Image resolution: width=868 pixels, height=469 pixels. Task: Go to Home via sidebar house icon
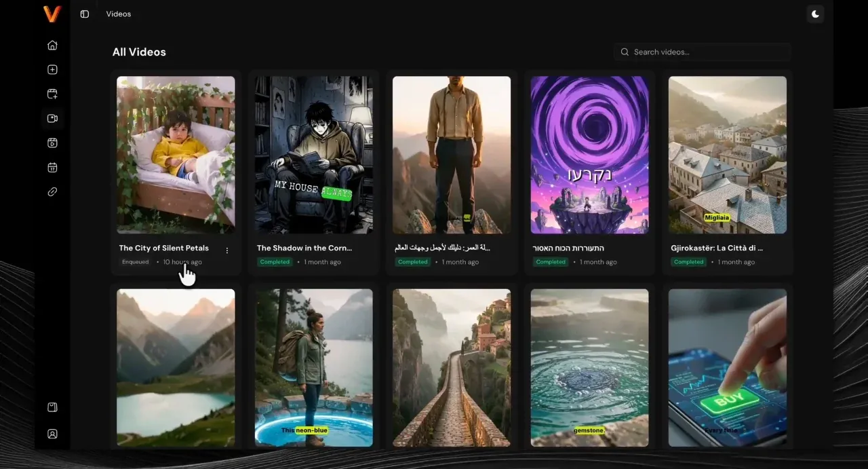52,45
